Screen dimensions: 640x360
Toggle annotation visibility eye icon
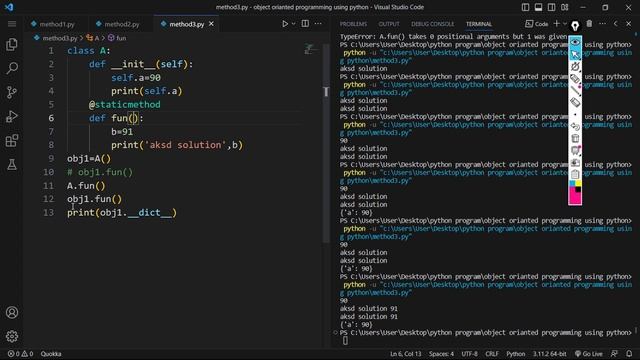(575, 42)
